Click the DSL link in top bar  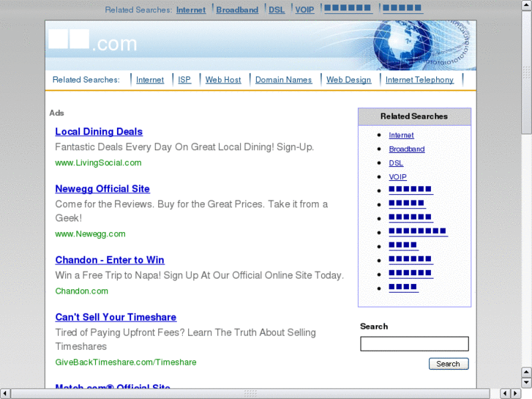pyautogui.click(x=277, y=10)
